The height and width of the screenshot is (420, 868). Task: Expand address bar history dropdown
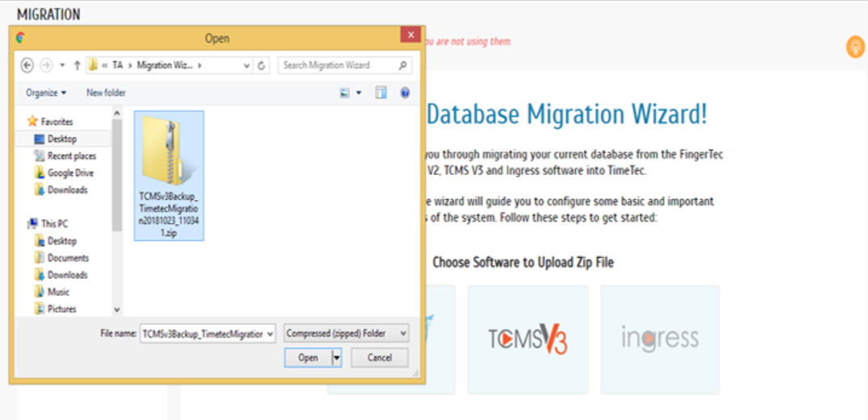click(247, 65)
